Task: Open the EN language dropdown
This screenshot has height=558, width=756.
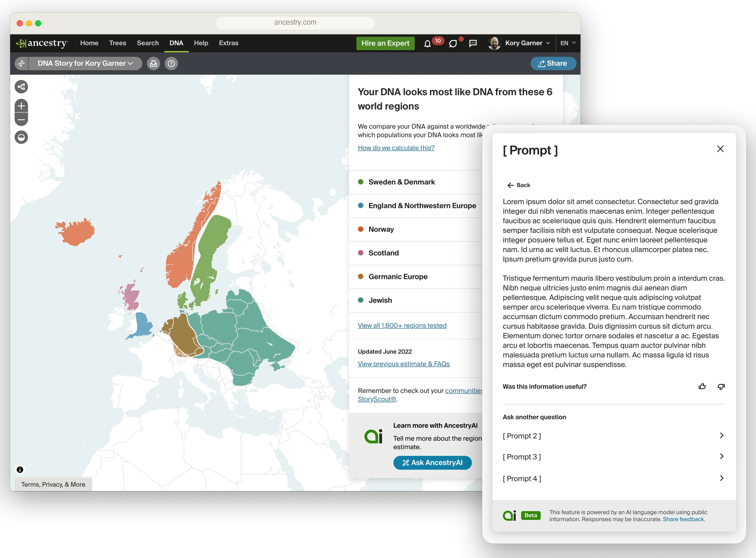Action: (568, 43)
